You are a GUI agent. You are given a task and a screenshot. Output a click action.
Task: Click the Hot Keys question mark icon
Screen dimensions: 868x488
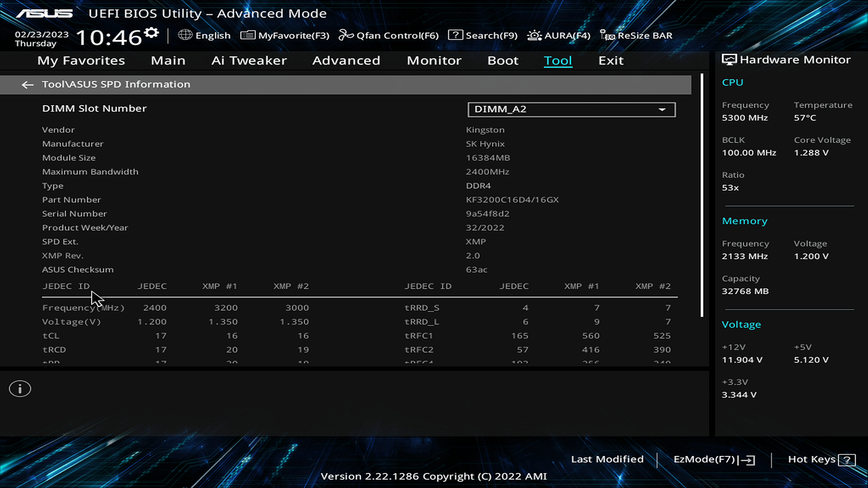point(846,460)
